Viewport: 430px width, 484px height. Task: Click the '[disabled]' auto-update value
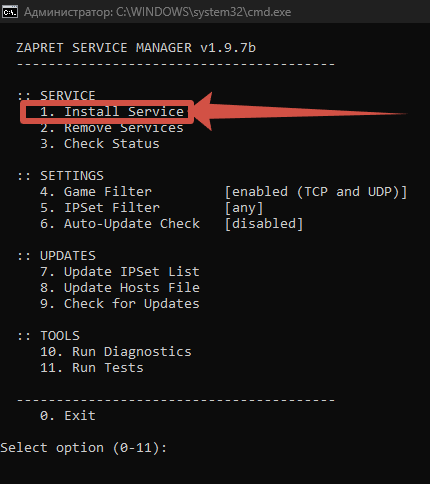pos(264,224)
